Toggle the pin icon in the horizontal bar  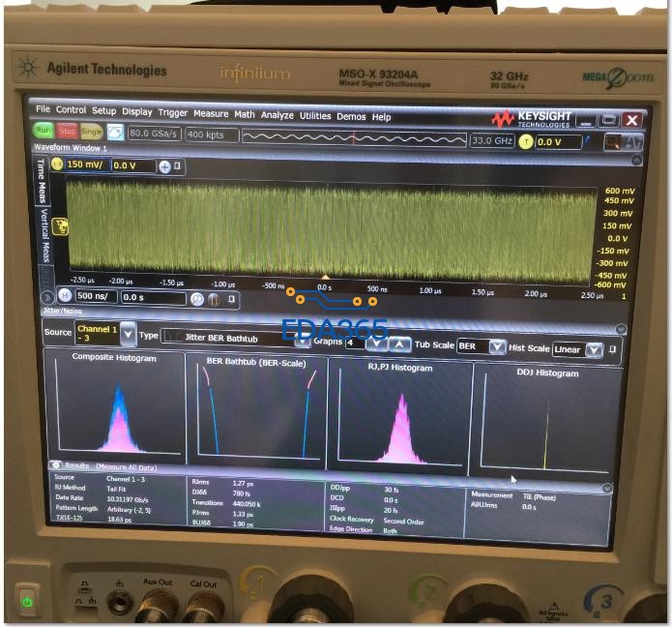[232, 300]
